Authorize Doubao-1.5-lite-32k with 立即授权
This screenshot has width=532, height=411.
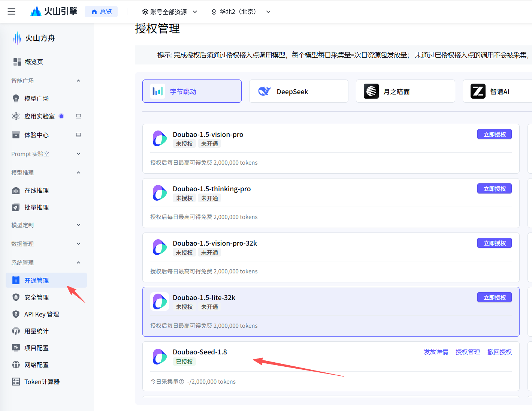click(495, 297)
